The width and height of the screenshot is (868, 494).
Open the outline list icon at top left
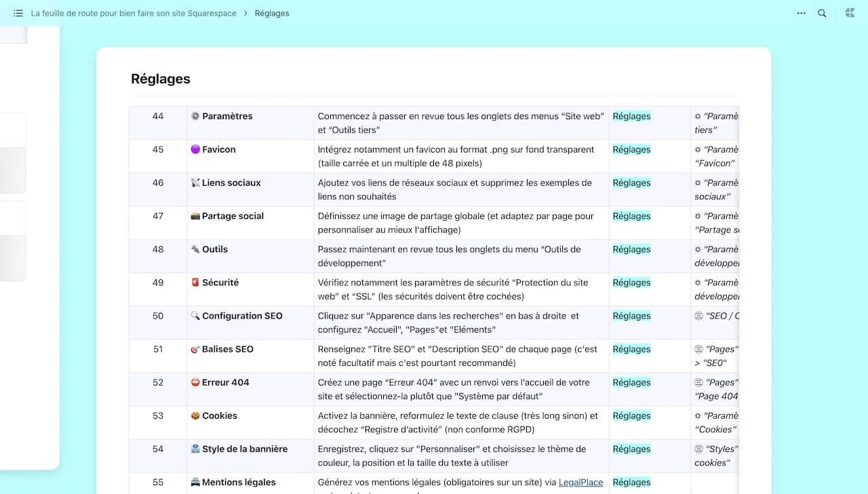click(18, 13)
